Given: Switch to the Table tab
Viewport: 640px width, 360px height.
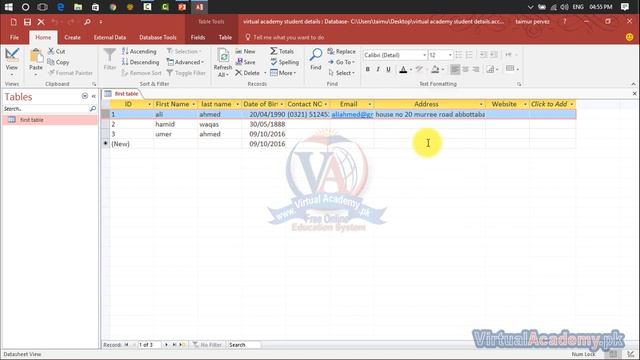Looking at the screenshot, I should 225,37.
